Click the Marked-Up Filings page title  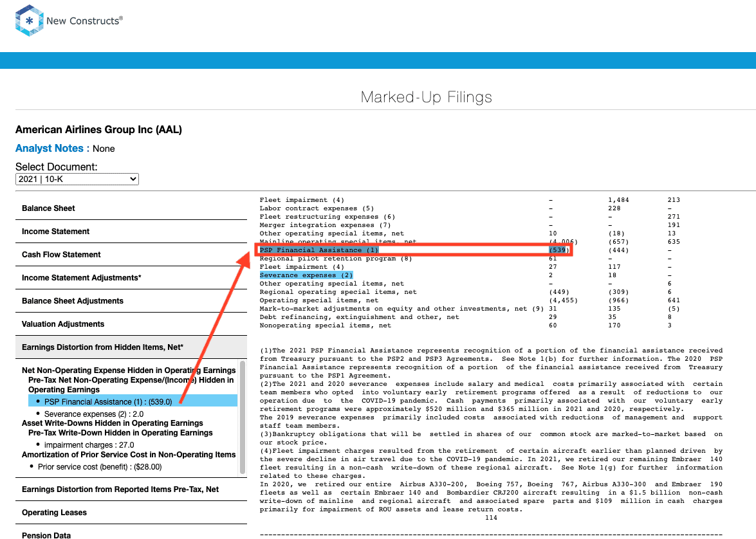point(426,97)
